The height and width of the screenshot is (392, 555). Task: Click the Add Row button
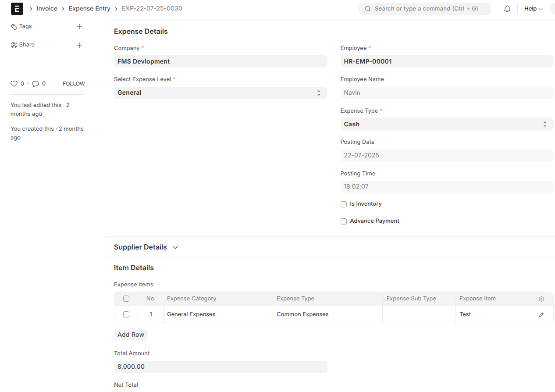[x=131, y=335]
